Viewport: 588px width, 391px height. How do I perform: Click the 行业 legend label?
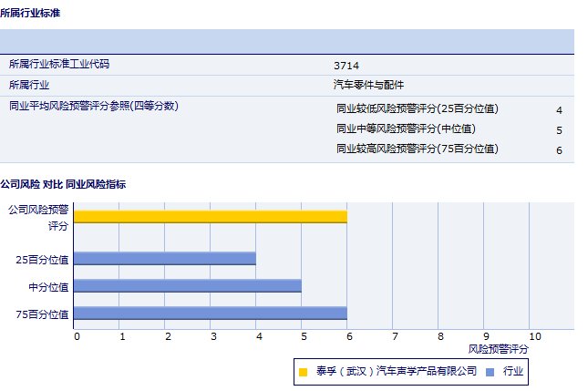(512, 372)
